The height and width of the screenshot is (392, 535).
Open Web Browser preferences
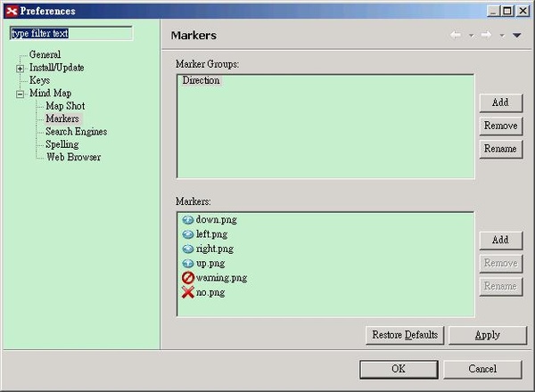point(74,157)
